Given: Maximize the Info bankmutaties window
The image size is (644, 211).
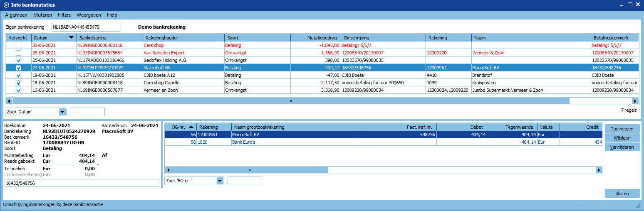Looking at the screenshot, I should [x=630, y=5].
